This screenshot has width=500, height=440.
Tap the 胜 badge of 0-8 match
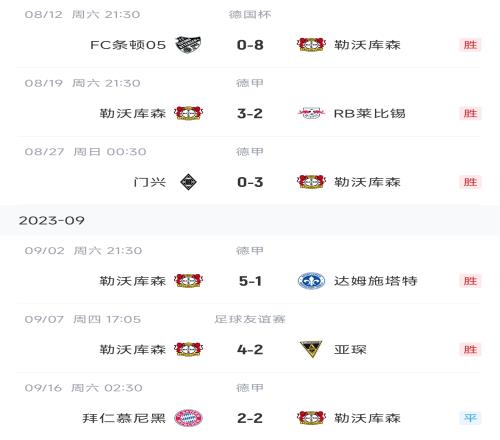pos(470,45)
